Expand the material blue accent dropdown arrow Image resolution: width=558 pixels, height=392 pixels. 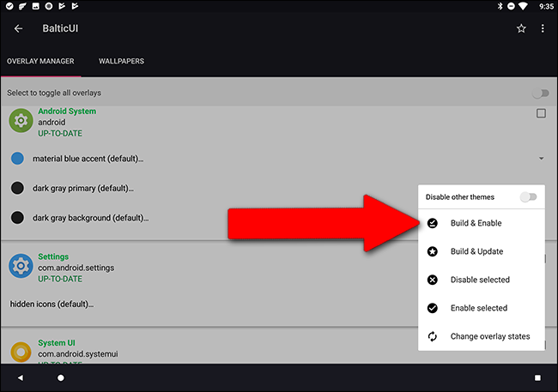541,159
